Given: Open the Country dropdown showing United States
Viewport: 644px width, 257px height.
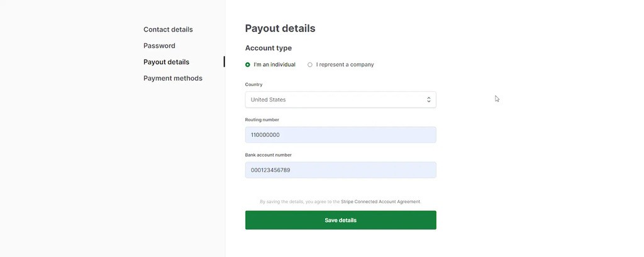Looking at the screenshot, I should point(340,99).
